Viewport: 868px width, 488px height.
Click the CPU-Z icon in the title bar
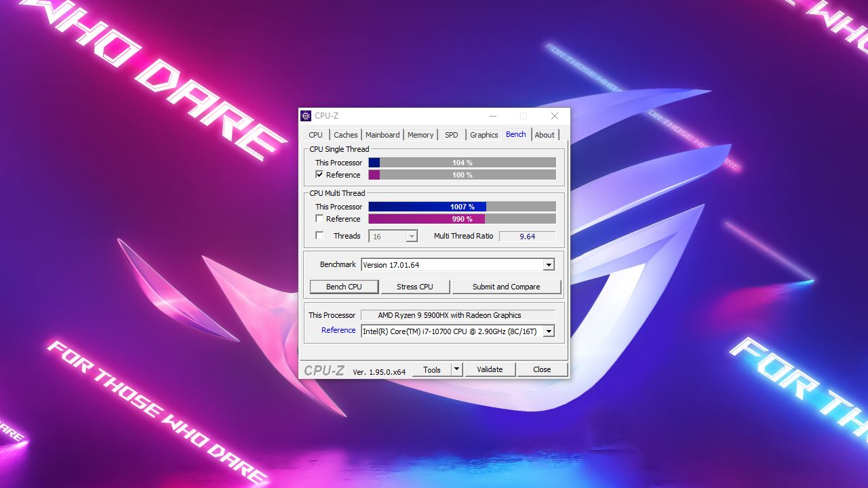[305, 115]
